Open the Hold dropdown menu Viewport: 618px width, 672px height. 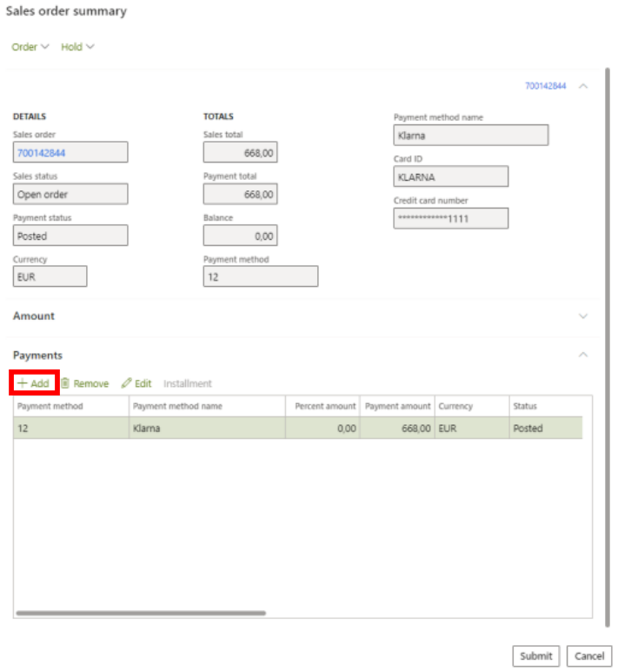pos(77,47)
